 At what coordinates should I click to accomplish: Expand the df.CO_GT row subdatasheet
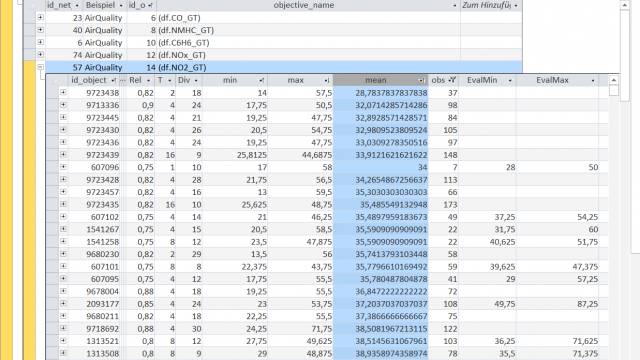(40, 17)
